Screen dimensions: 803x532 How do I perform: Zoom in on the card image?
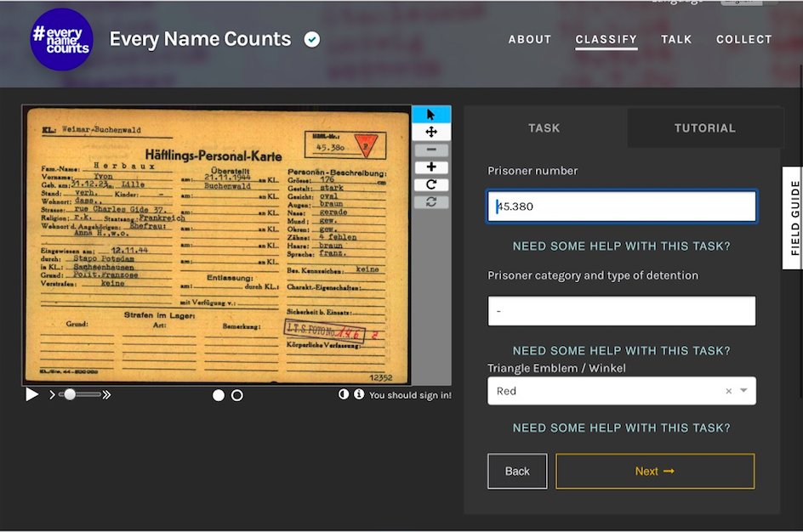[431, 167]
